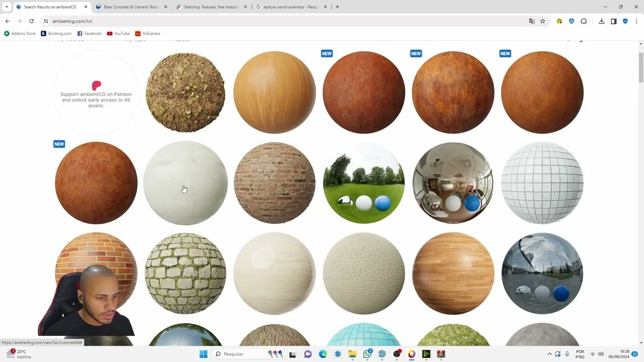This screenshot has width=644, height=362.
Task: Open the white square tiles sphere
Action: coord(542,183)
